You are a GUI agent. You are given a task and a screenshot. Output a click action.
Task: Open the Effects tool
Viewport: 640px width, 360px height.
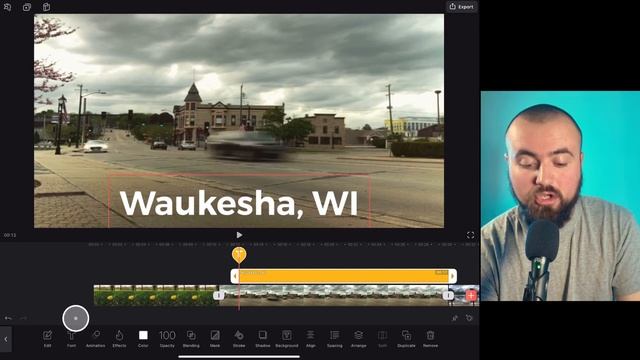[x=119, y=339]
